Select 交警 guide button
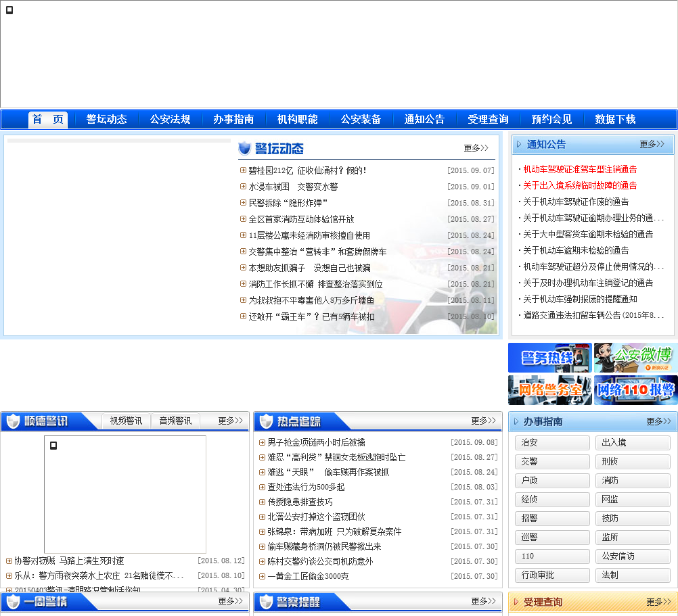Image resolution: width=678 pixels, height=616 pixels. click(x=552, y=462)
